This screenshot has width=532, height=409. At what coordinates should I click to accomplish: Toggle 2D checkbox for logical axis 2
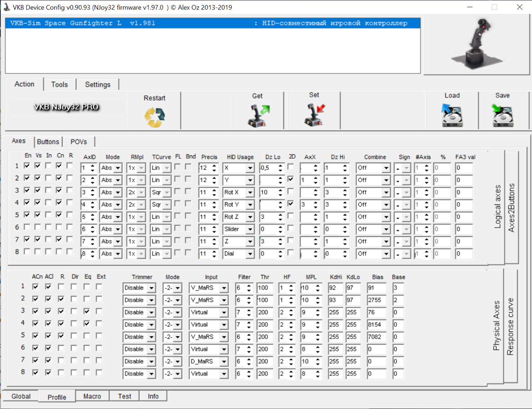(291, 179)
